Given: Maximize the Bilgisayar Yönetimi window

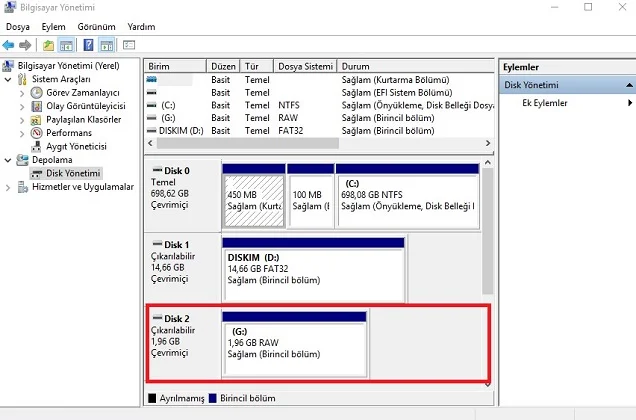Looking at the screenshot, I should [588, 7].
